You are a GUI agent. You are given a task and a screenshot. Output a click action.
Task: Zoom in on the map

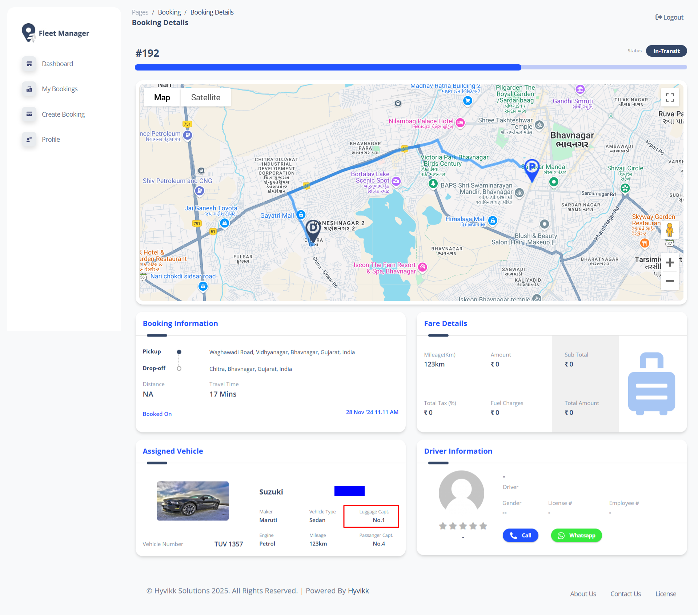click(x=670, y=263)
